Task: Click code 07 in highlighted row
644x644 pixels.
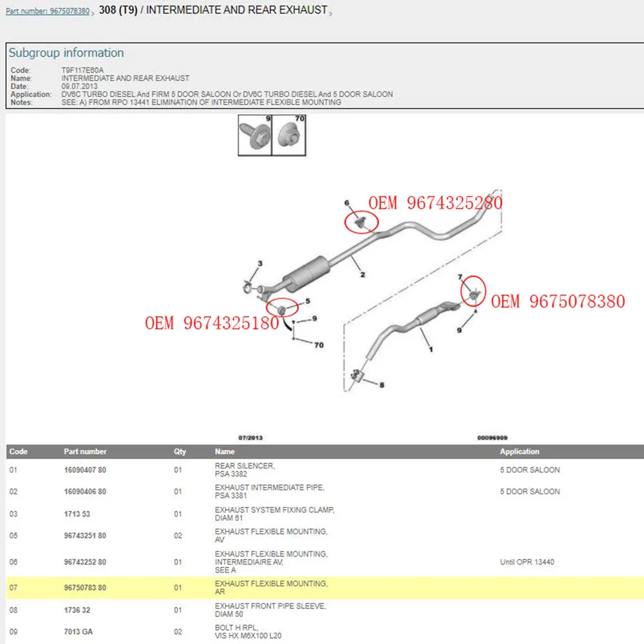Action: click(13, 588)
